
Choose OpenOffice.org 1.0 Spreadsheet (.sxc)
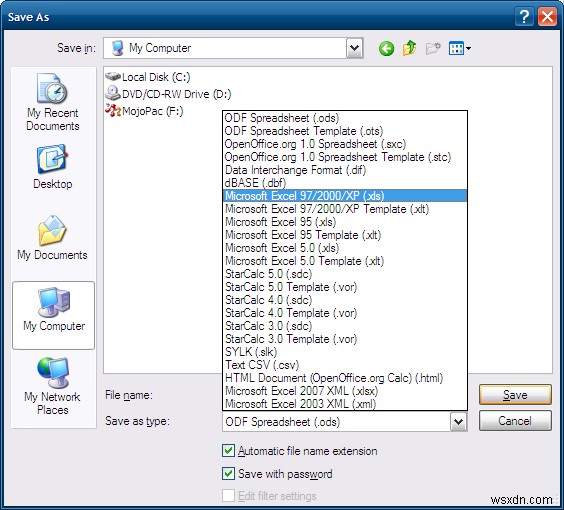345,144
